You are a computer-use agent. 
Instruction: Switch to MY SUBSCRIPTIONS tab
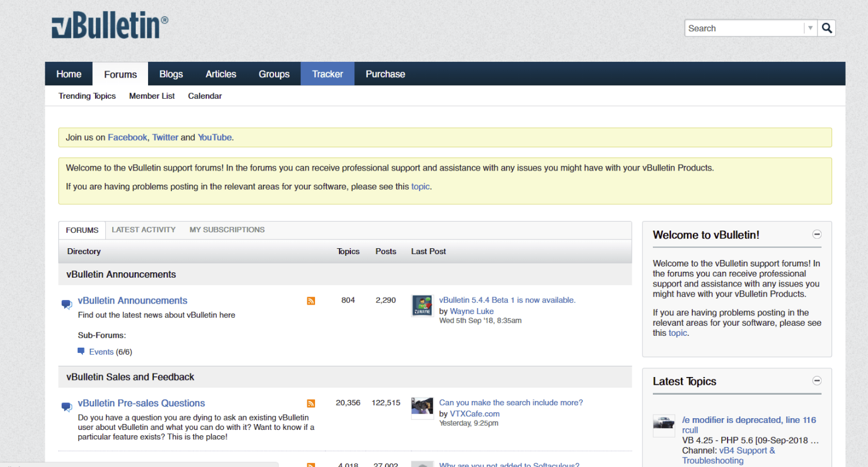pyautogui.click(x=227, y=230)
